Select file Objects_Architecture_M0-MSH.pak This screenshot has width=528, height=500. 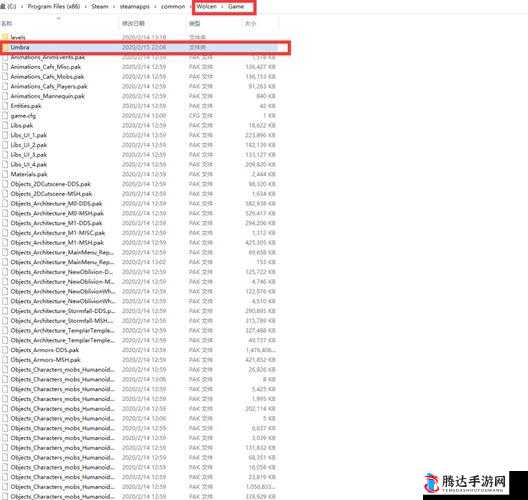pos(57,213)
